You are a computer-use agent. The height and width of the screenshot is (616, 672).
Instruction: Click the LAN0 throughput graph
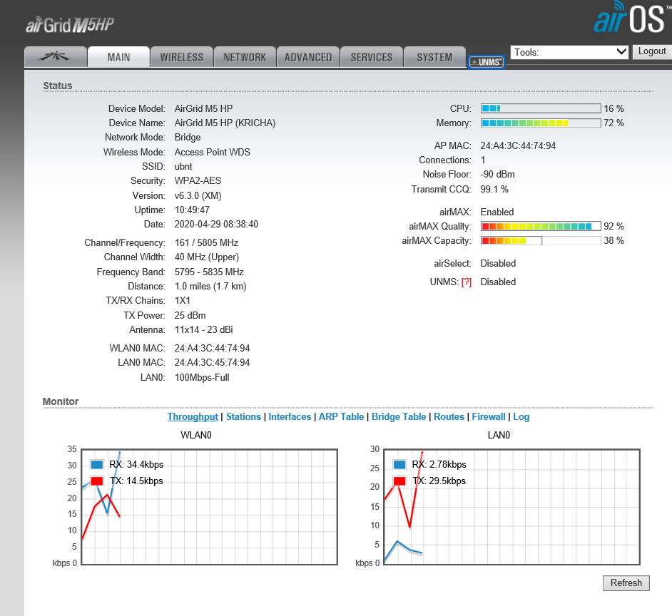511,507
